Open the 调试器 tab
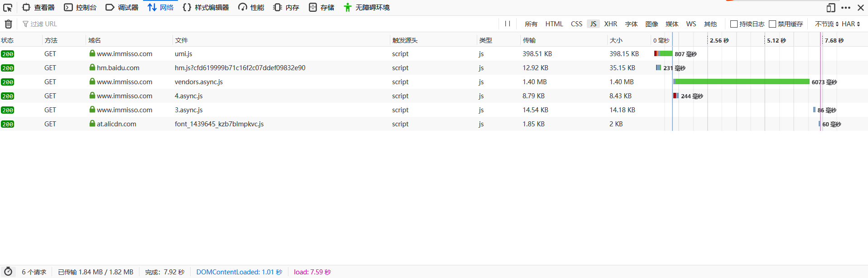The height and width of the screenshot is (278, 868). [x=122, y=8]
